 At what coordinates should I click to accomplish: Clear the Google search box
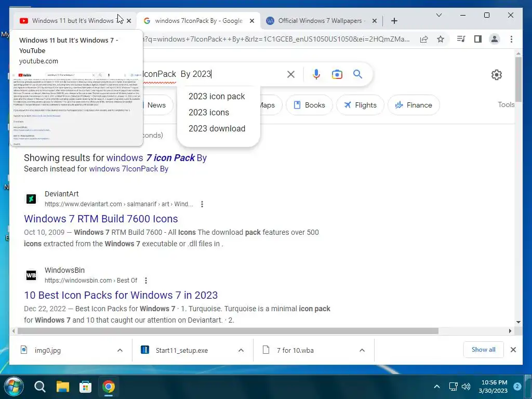coord(291,74)
